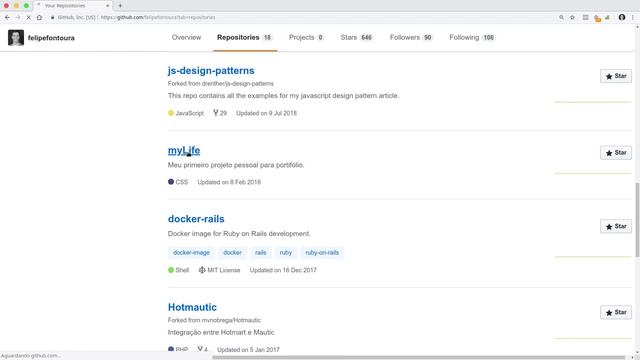The height and width of the screenshot is (360, 640).
Task: Star the myLife repository
Action: pos(616,153)
